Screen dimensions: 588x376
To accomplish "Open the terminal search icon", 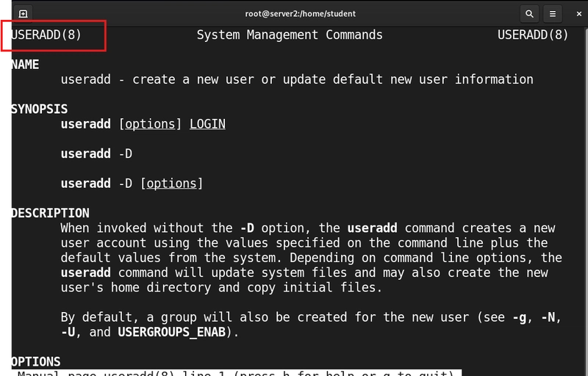I will tap(529, 14).
